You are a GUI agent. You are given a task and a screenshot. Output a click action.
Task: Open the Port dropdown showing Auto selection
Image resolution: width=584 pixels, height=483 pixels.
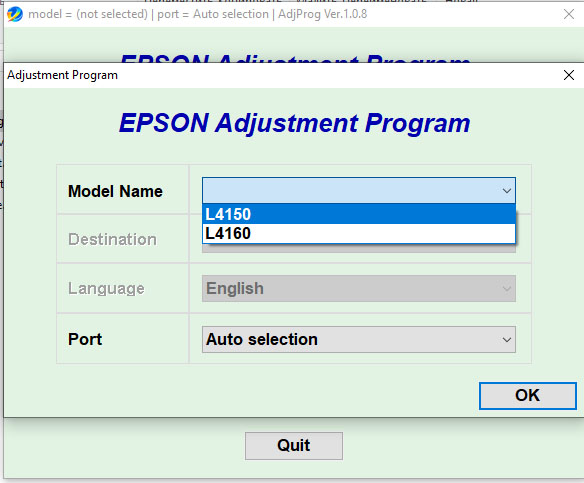point(359,340)
